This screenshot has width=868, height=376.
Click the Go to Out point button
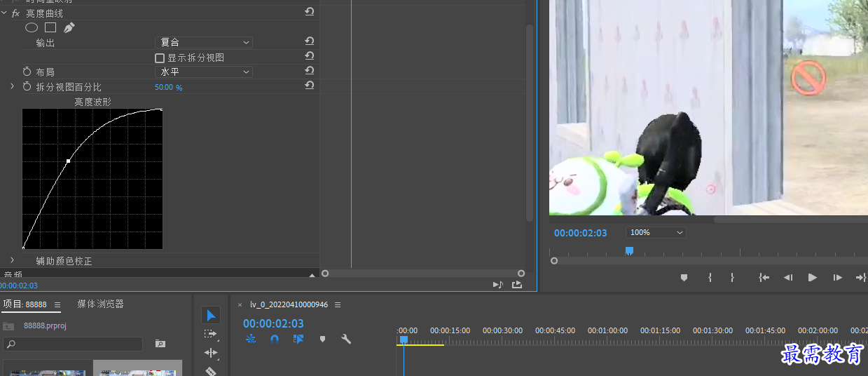click(x=862, y=278)
